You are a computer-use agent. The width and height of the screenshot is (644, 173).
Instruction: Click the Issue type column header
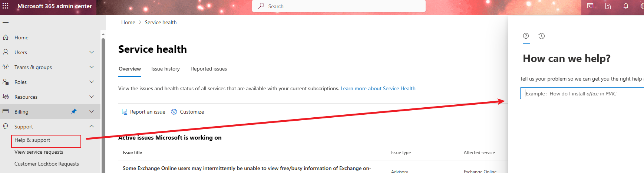click(x=401, y=153)
